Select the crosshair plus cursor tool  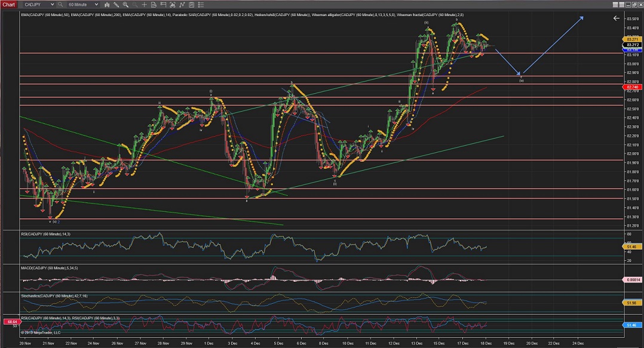(144, 5)
